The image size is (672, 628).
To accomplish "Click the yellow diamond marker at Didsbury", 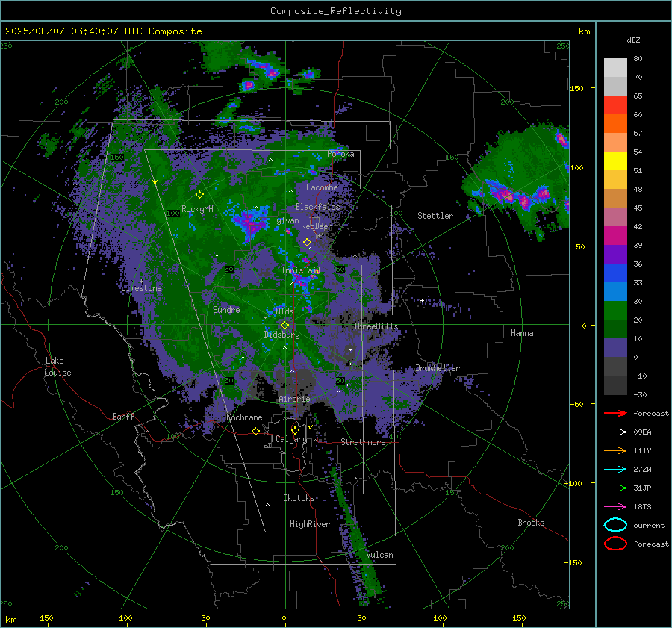I will tap(284, 326).
